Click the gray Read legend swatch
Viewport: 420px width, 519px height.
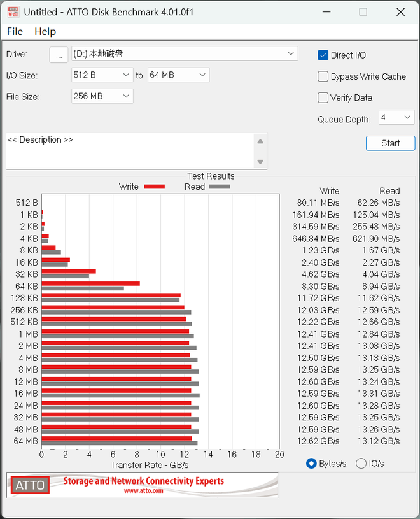[x=219, y=187]
